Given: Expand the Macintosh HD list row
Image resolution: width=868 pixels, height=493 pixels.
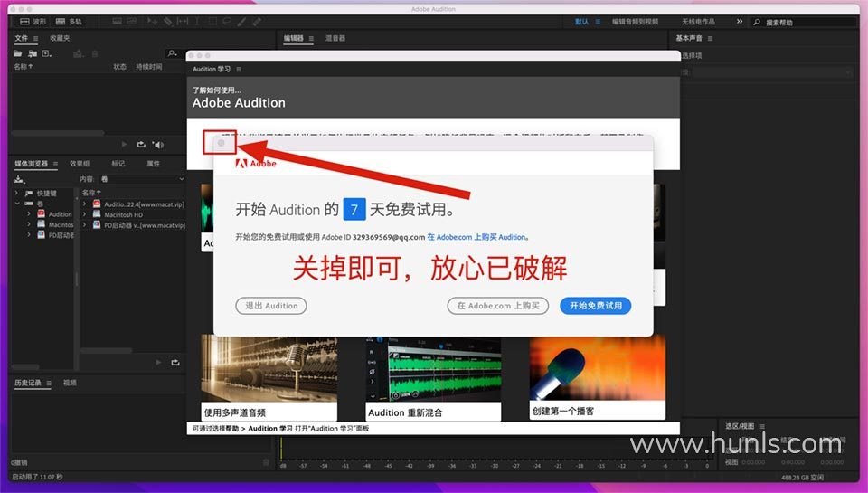Looking at the screenshot, I should pyautogui.click(x=85, y=214).
